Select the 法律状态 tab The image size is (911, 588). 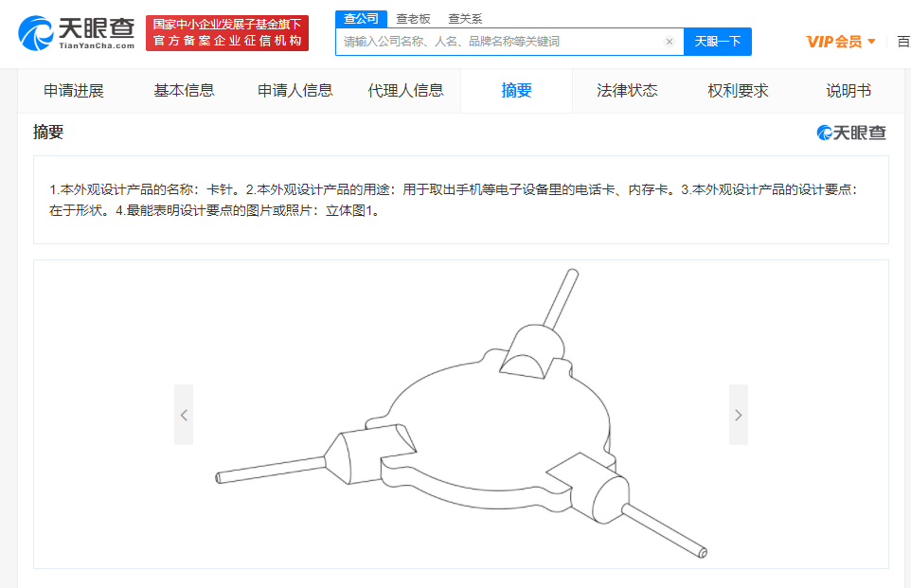coord(627,91)
